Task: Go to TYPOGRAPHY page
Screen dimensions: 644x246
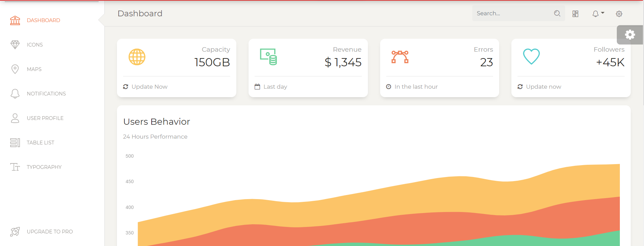Action: click(x=52, y=167)
